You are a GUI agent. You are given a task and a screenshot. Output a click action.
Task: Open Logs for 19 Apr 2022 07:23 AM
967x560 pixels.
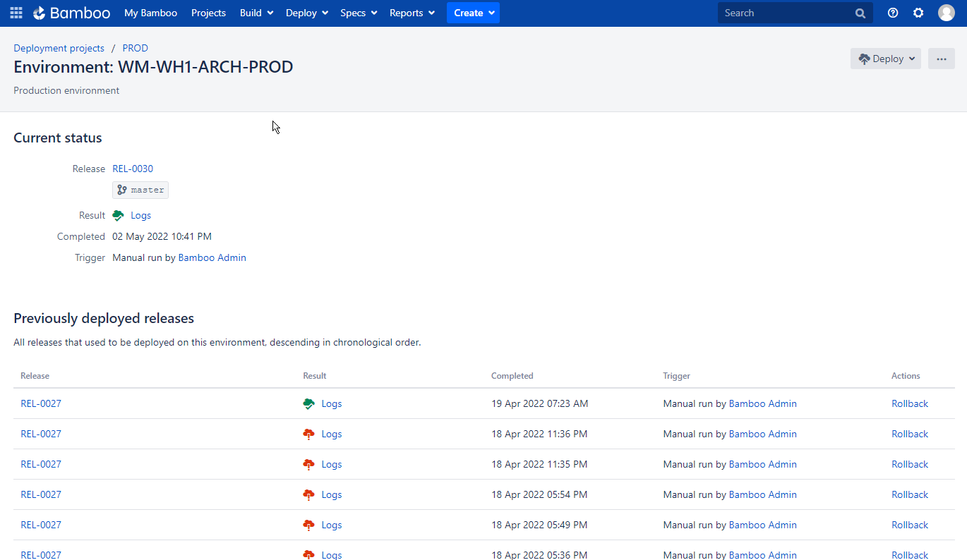332,404
